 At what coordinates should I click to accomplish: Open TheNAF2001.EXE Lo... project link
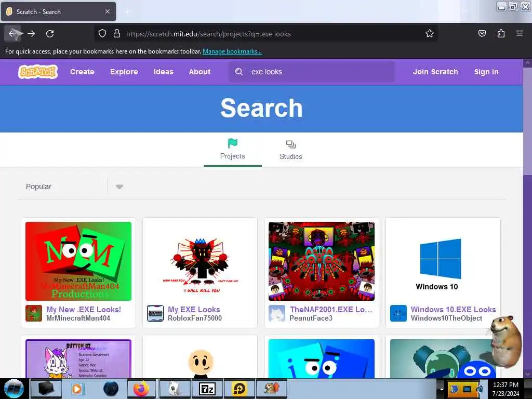331,310
